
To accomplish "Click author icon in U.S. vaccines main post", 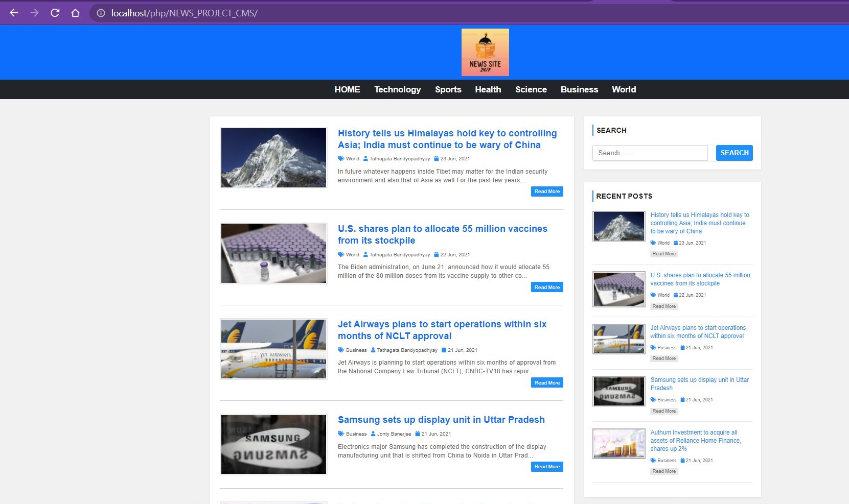I will (365, 254).
